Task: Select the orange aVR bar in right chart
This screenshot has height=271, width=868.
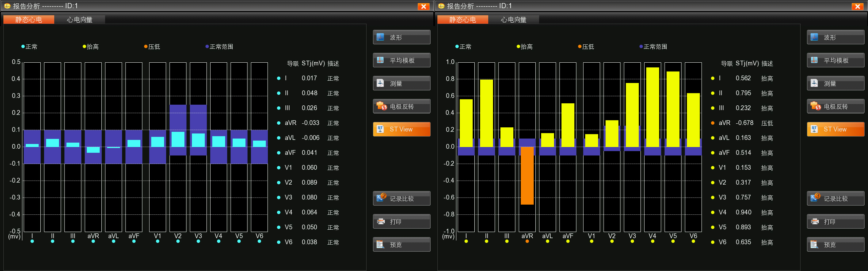Action: coord(527,175)
